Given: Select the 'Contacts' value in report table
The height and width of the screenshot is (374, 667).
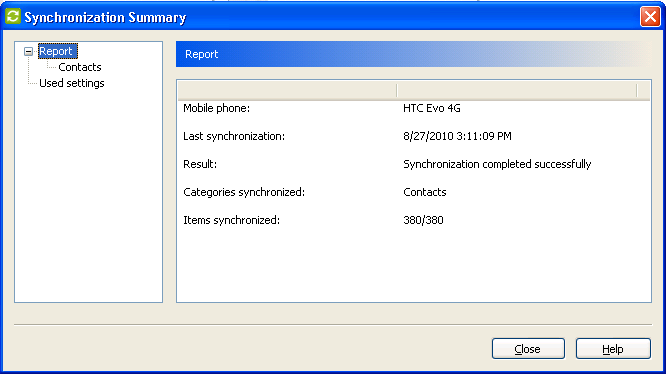Looking at the screenshot, I should coord(425,192).
